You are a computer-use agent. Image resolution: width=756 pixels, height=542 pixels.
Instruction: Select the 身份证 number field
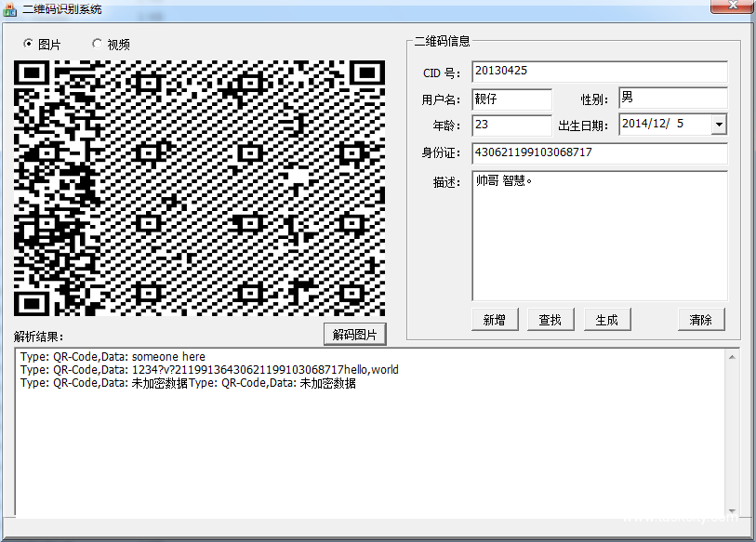[x=599, y=152]
